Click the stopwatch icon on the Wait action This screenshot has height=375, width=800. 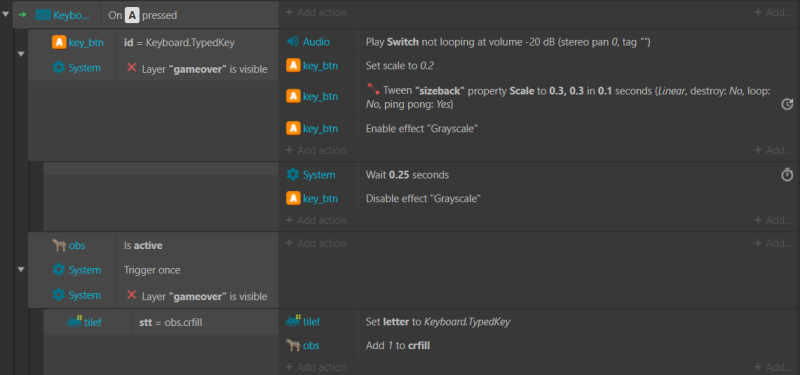pos(787,174)
